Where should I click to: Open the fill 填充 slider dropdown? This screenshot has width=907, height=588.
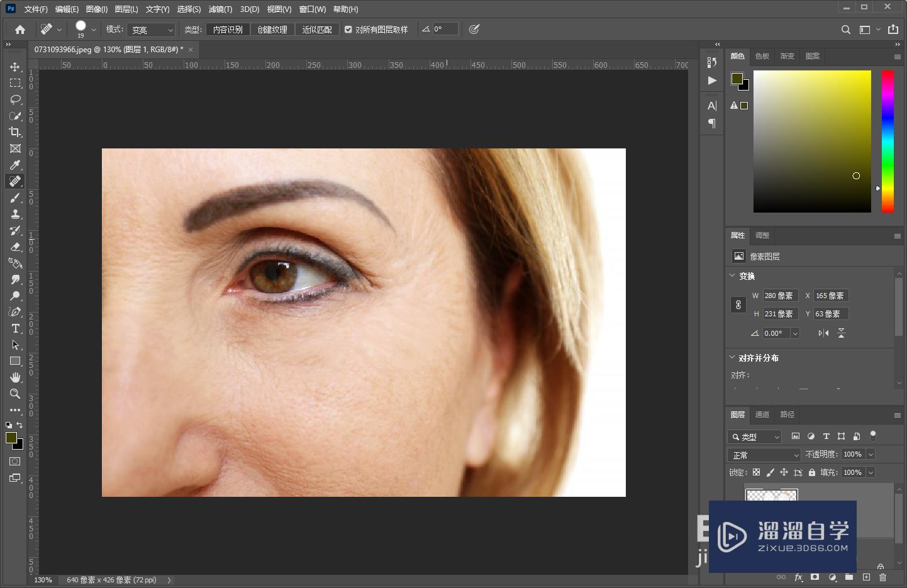click(871, 472)
